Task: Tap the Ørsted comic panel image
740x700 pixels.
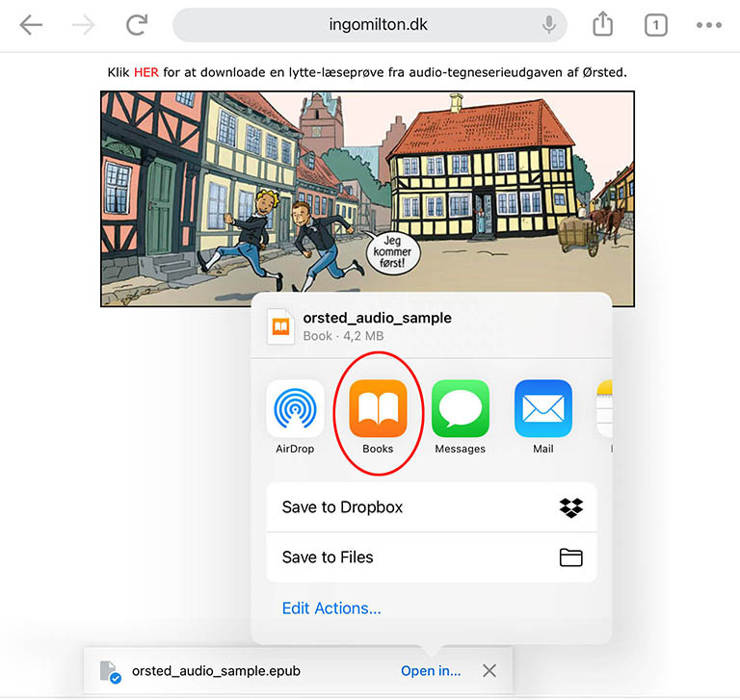Action: (367, 198)
